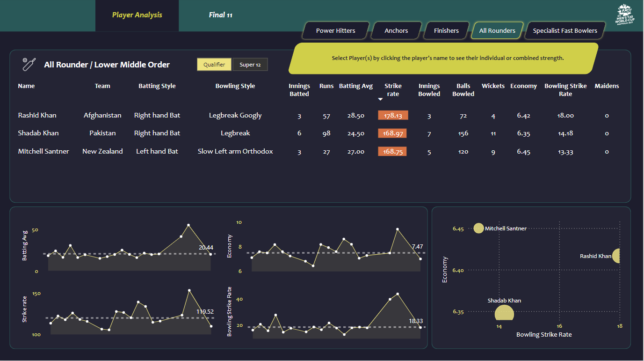Select Rashid Khan in the table

[37, 116]
